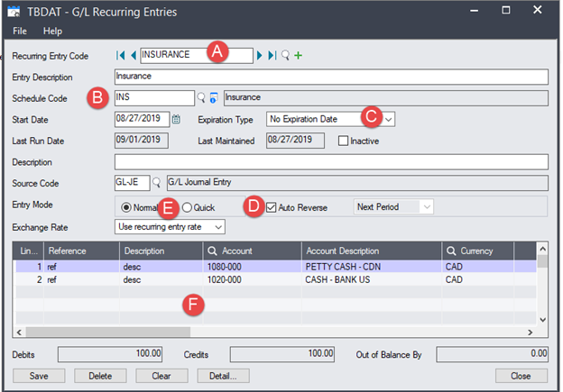
Task: Click the application icon in the title bar
Action: pos(14,12)
